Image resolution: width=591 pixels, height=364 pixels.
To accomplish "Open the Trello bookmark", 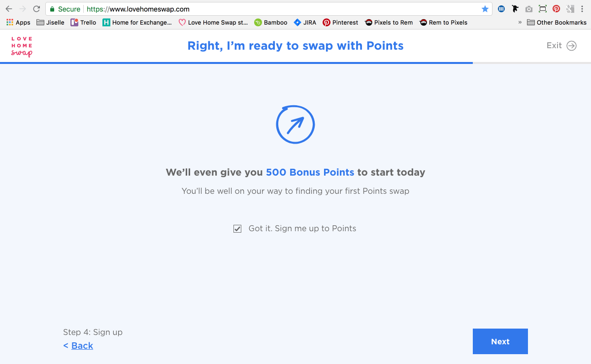I will click(83, 22).
